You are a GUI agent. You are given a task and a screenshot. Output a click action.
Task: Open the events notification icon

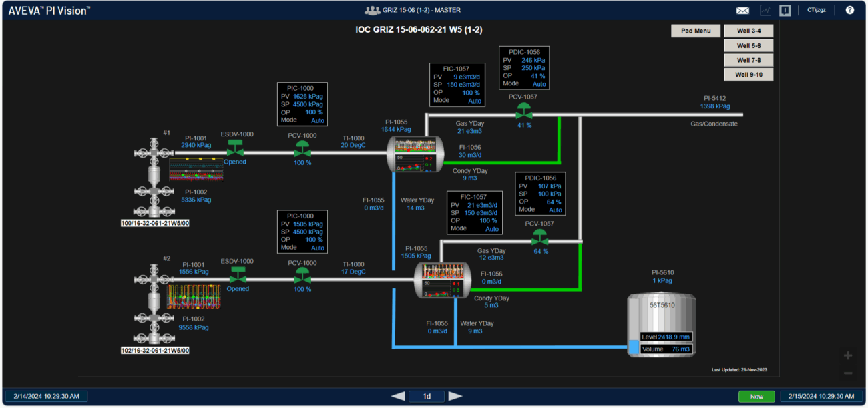tap(785, 11)
